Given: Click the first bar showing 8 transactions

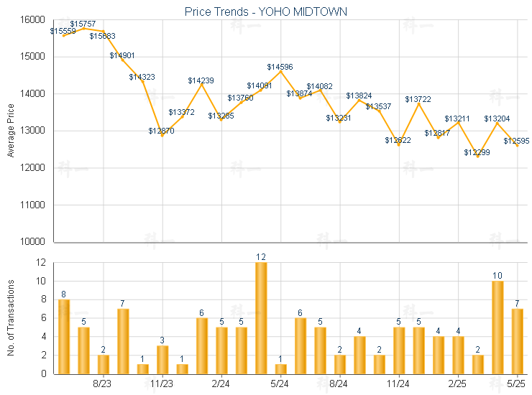Looking at the screenshot, I should click(x=64, y=336).
